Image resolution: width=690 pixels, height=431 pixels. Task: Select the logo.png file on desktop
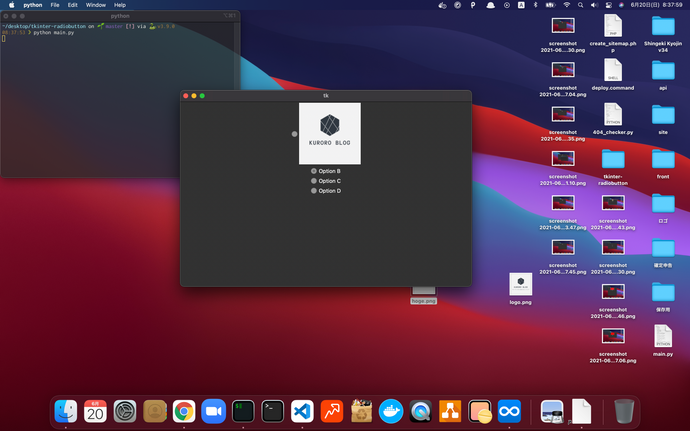[x=521, y=289]
